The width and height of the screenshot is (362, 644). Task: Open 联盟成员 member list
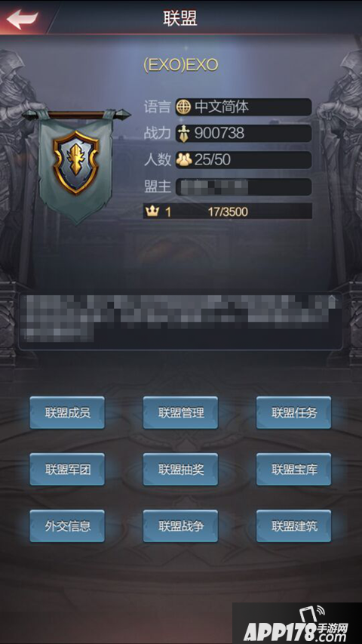pos(67,413)
